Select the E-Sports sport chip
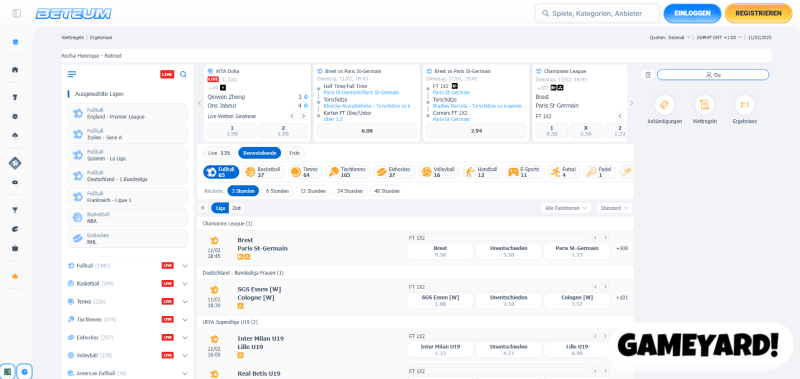Image resolution: width=800 pixels, height=379 pixels. tap(524, 172)
